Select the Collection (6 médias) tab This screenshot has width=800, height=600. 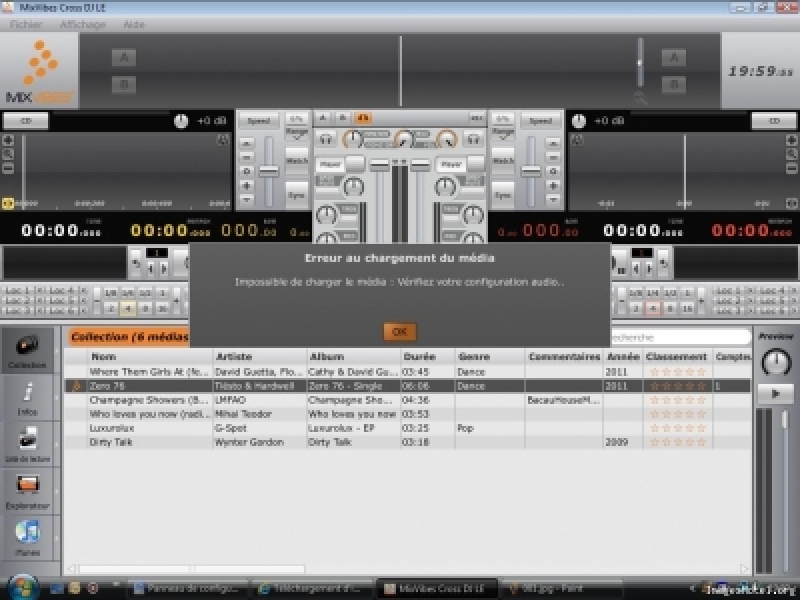coord(129,337)
